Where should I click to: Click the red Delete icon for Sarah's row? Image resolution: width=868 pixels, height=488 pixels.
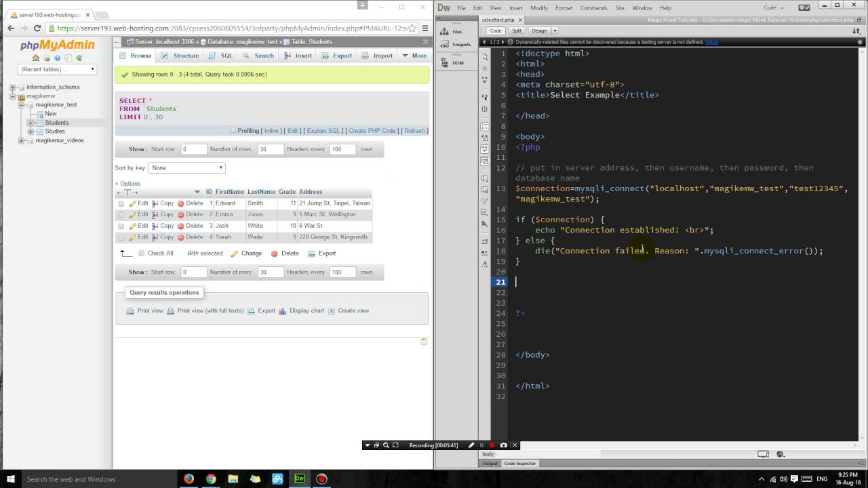[x=181, y=237]
